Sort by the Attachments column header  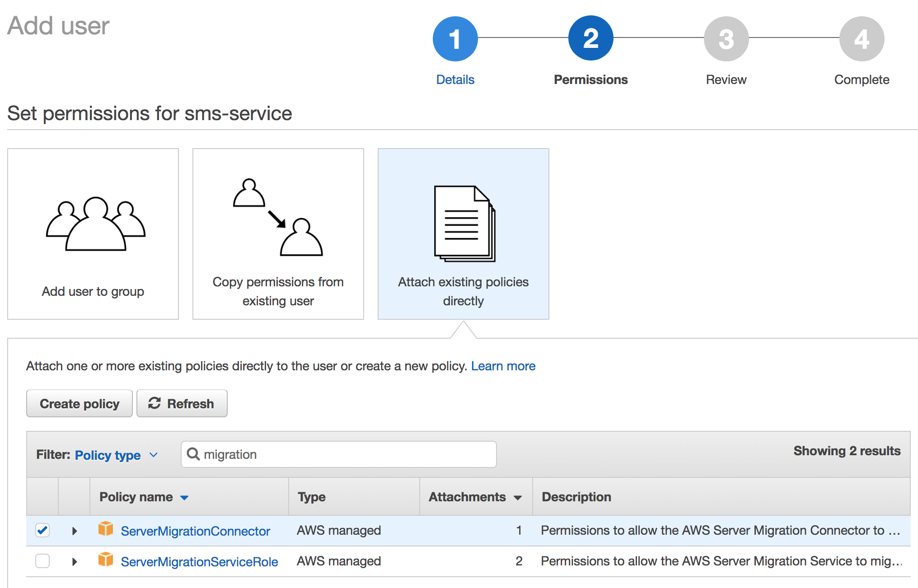click(x=475, y=497)
